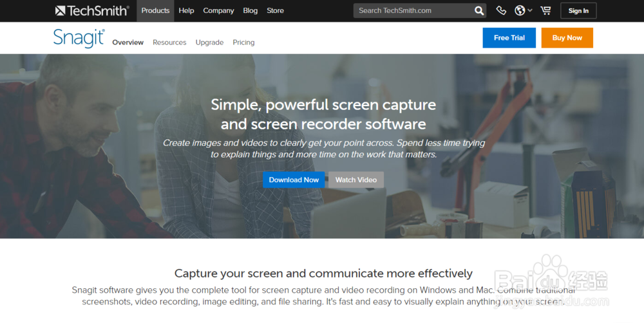Select the Overview tab
This screenshot has width=644, height=323.
coord(128,42)
